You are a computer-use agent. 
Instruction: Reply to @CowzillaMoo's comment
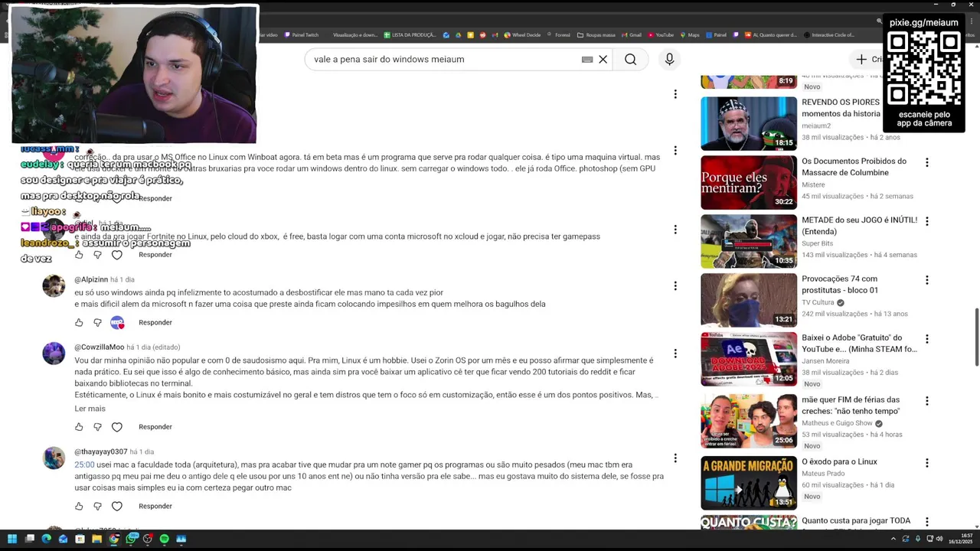[x=155, y=427]
